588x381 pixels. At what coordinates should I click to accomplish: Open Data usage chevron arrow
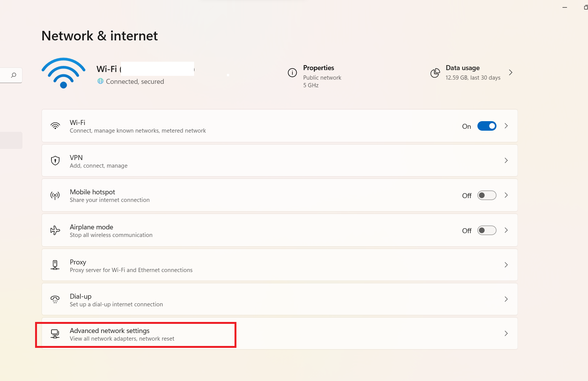511,72
